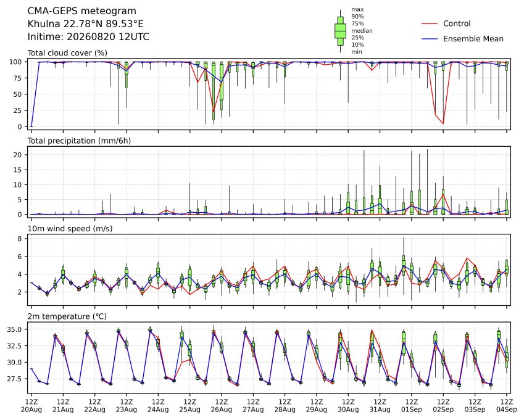Click the CMA-GEPS meteogram title

(82, 11)
